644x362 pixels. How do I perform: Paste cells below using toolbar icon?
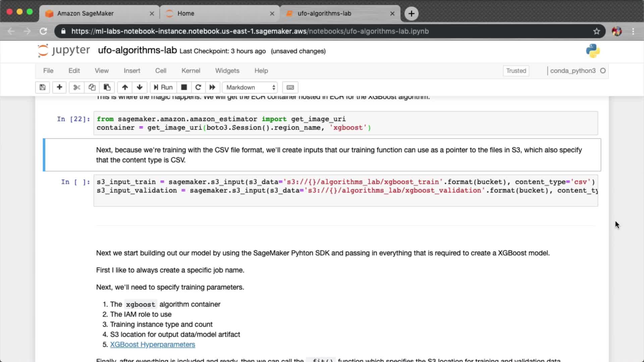(x=107, y=87)
